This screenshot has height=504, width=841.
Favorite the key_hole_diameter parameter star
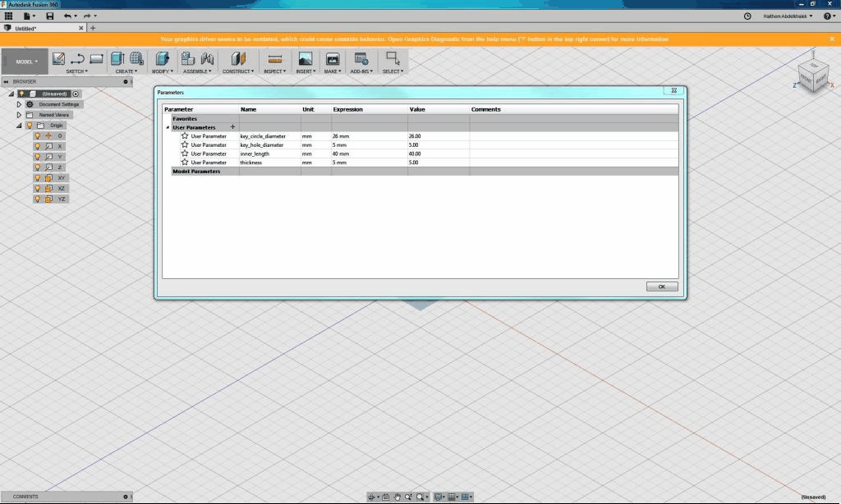[185, 144]
